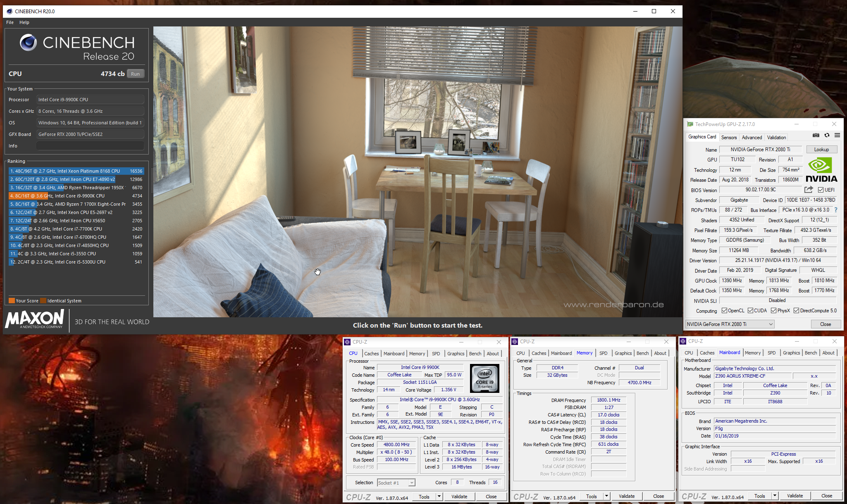The width and height of the screenshot is (847, 504).
Task: Expand the Tools dropdown arrow in the CPU-Z Memory window
Action: coord(606,496)
